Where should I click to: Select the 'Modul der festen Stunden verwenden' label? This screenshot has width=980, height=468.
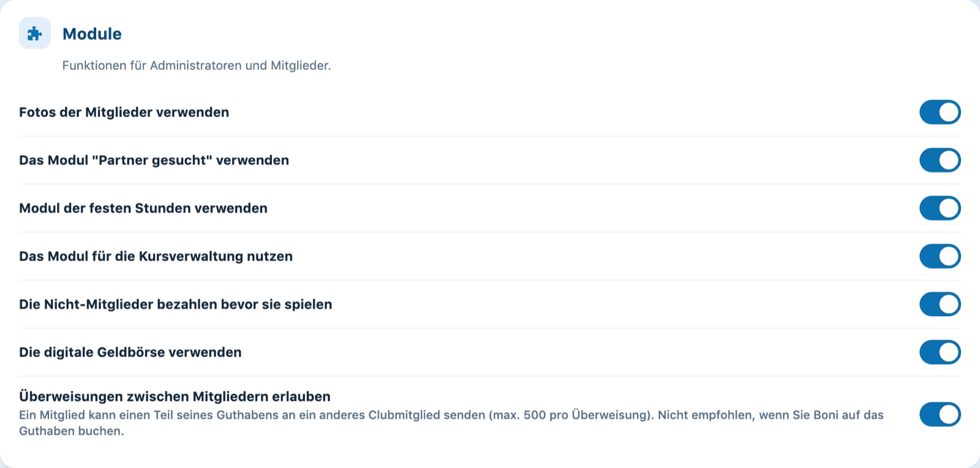143,208
